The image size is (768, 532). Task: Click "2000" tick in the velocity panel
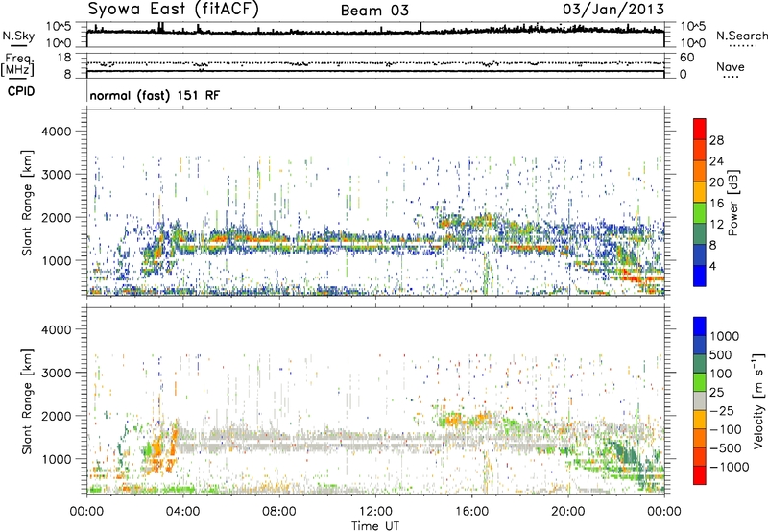pyautogui.click(x=56, y=416)
